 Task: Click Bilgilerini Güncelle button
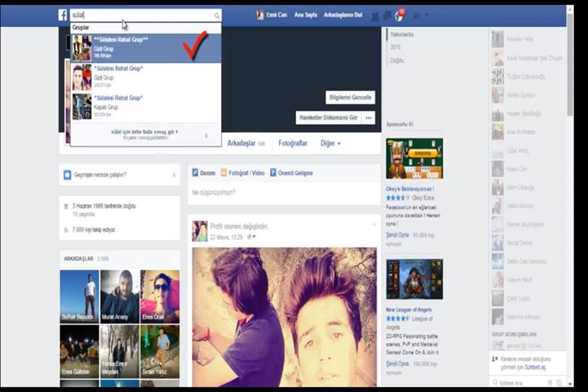pos(350,97)
